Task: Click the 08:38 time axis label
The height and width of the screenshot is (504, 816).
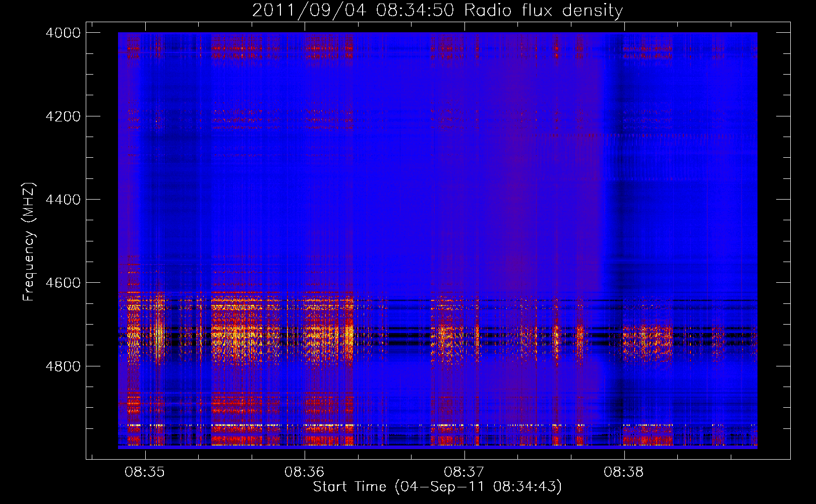Action: click(623, 472)
